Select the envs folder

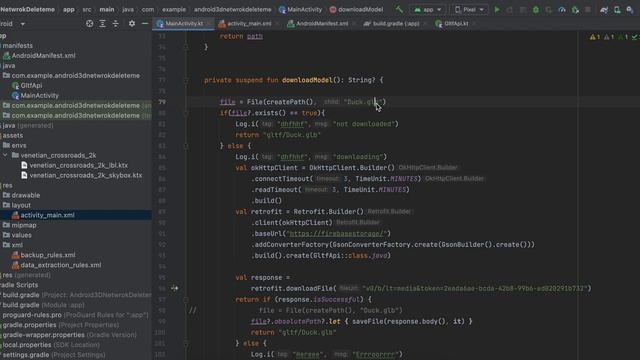click(19, 145)
